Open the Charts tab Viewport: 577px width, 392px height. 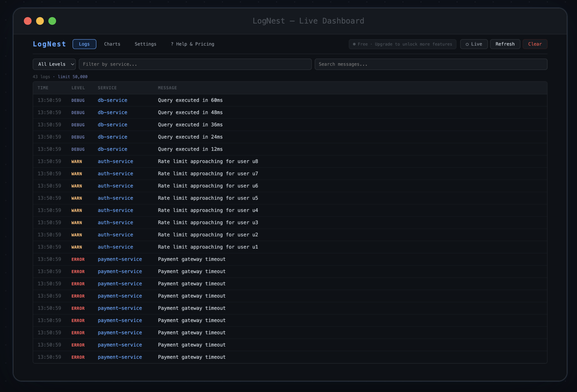(x=112, y=44)
